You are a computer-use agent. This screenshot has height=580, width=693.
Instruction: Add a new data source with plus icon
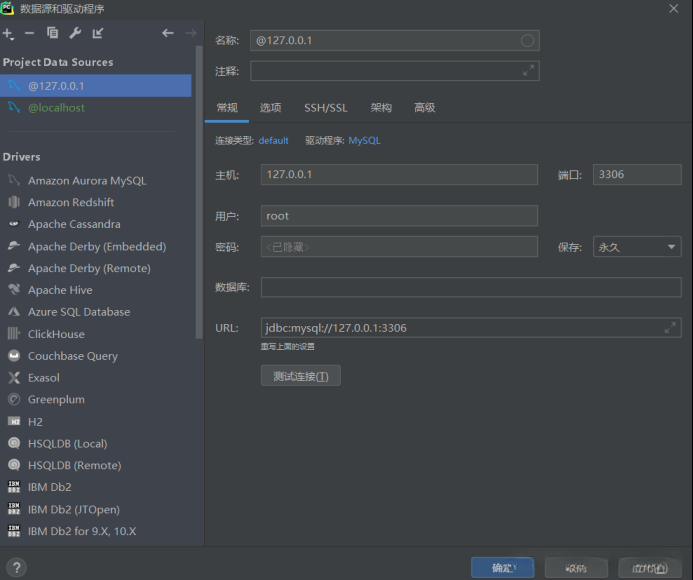tap(8, 34)
